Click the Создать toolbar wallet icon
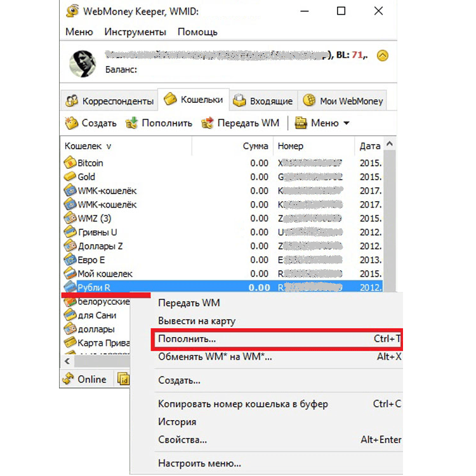 (x=71, y=123)
